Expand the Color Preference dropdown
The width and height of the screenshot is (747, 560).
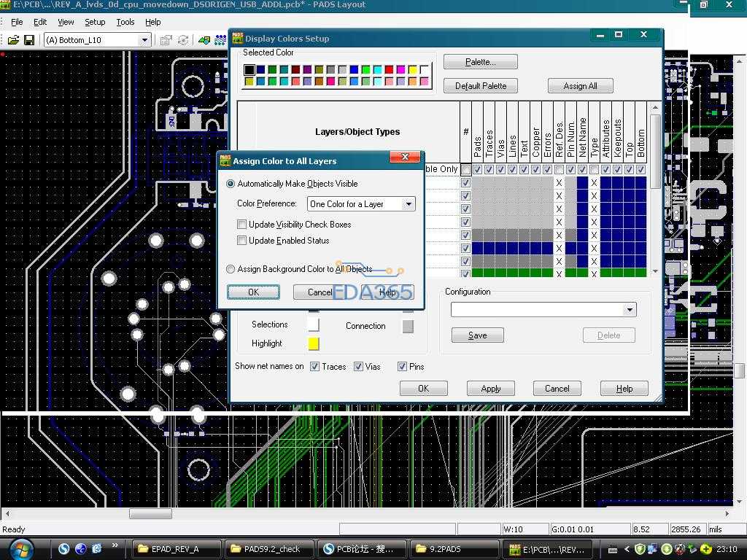409,204
